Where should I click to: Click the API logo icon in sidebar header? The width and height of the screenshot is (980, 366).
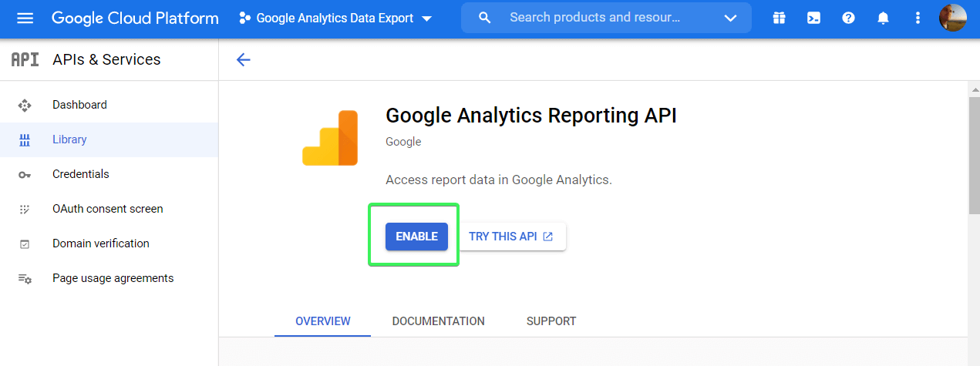tap(25, 59)
